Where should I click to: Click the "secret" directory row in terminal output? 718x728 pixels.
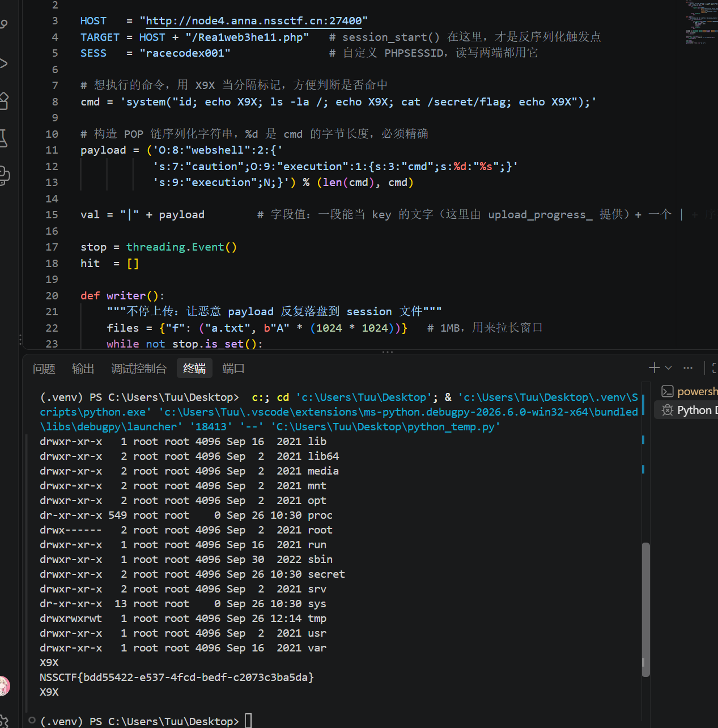click(x=192, y=574)
